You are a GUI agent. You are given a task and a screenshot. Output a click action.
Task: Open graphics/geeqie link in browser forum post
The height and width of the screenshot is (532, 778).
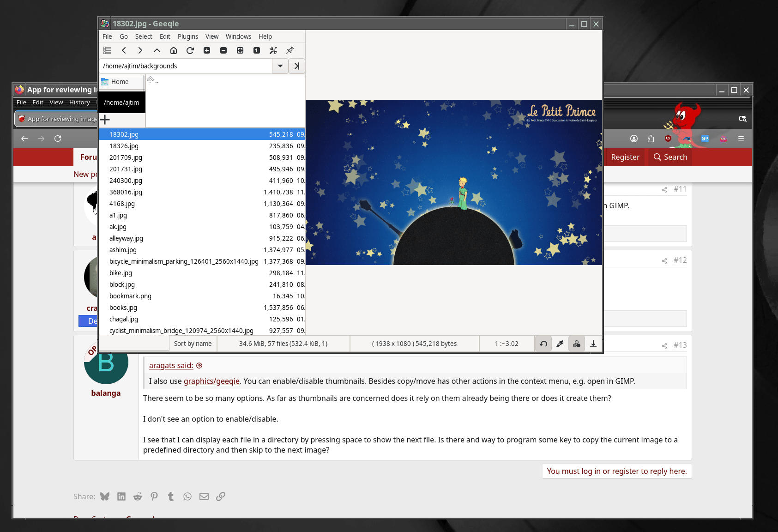(x=211, y=381)
